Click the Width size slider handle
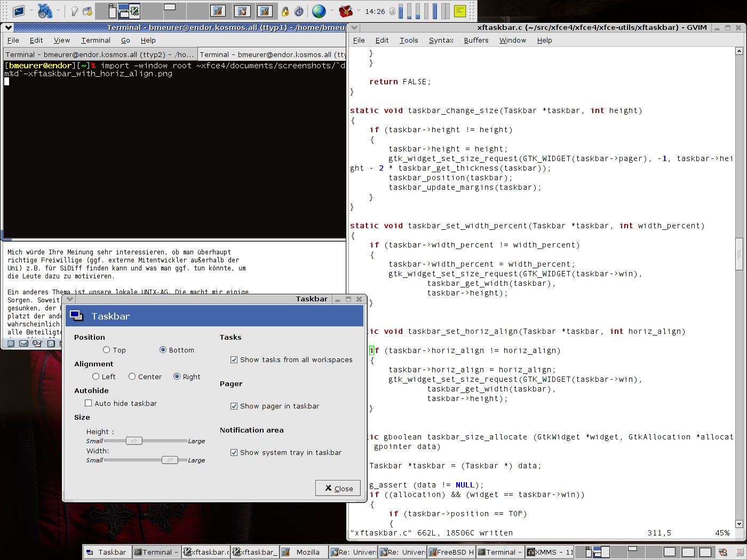747x560 pixels. pyautogui.click(x=170, y=460)
